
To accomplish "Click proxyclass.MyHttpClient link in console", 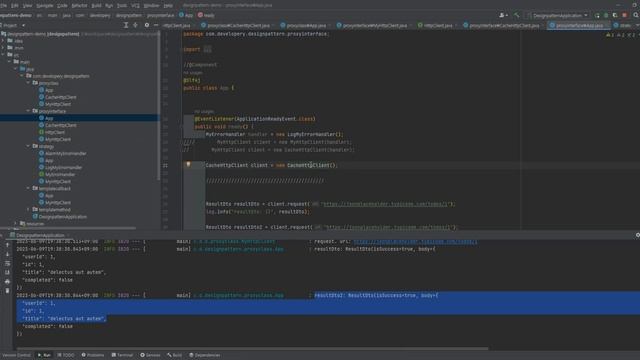I will 234,242.
